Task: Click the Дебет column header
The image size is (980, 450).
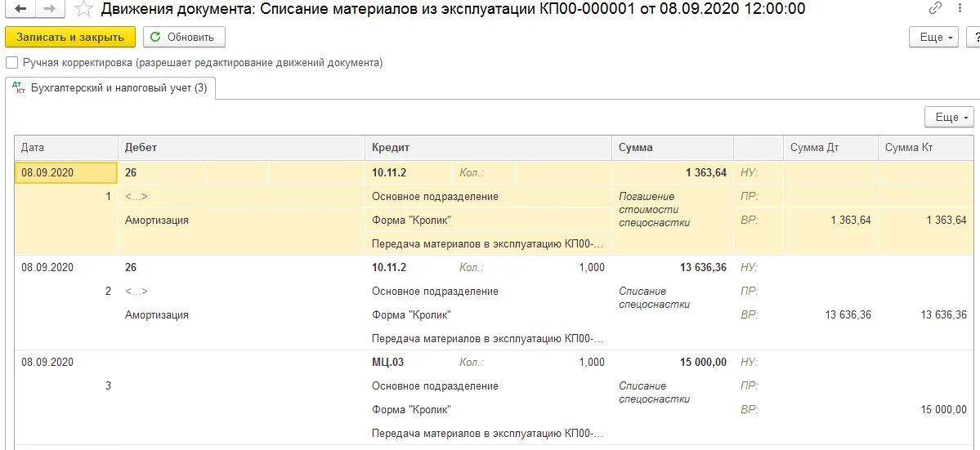Action: pyautogui.click(x=241, y=148)
